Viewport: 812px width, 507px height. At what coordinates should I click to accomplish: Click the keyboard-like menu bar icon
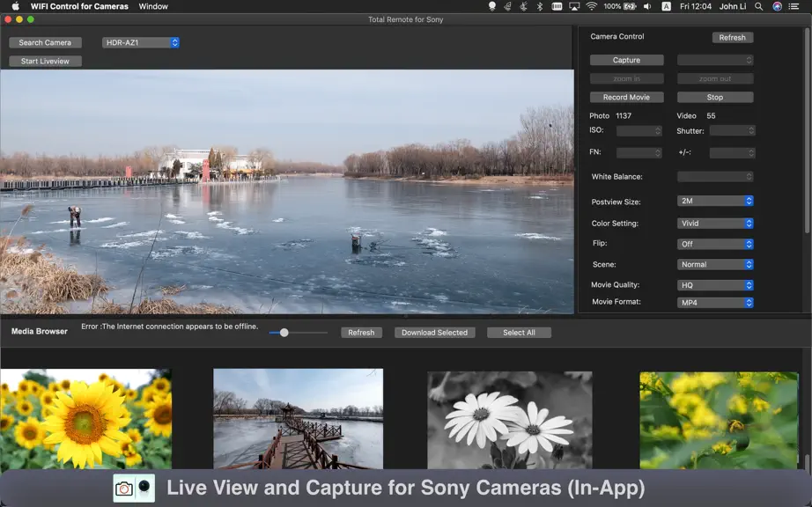click(557, 6)
